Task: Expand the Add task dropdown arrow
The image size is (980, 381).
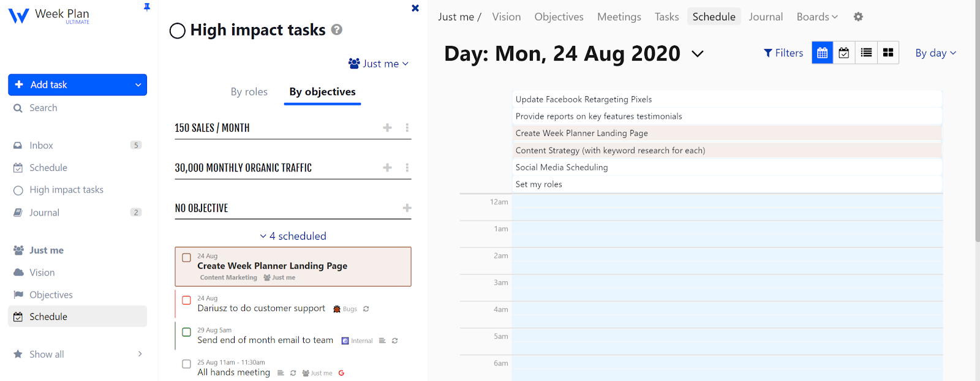Action: 138,85
